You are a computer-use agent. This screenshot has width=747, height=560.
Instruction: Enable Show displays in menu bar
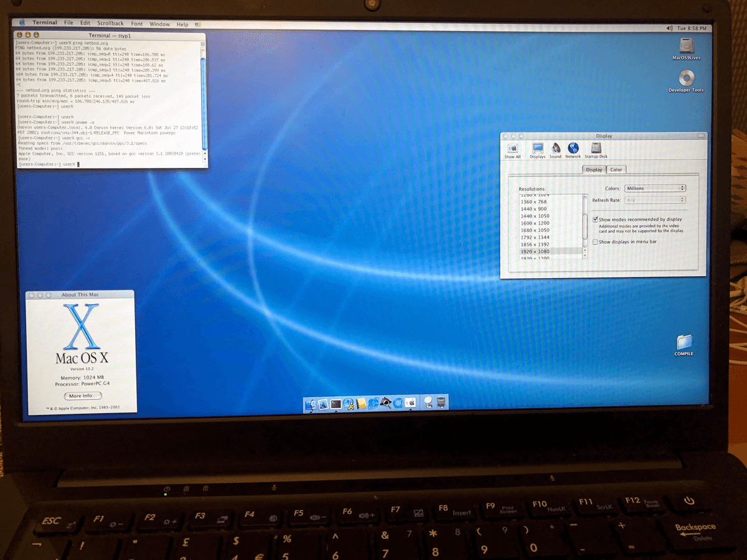pos(594,241)
